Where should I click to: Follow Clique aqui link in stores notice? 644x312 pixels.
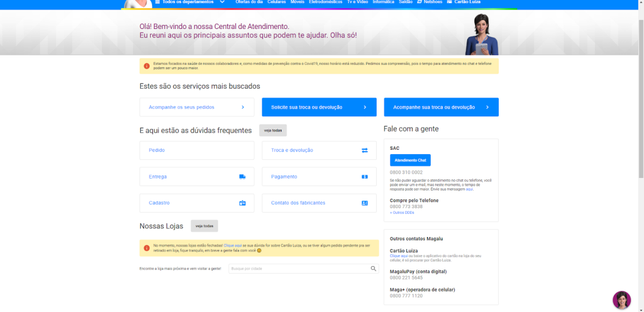pyautogui.click(x=233, y=245)
